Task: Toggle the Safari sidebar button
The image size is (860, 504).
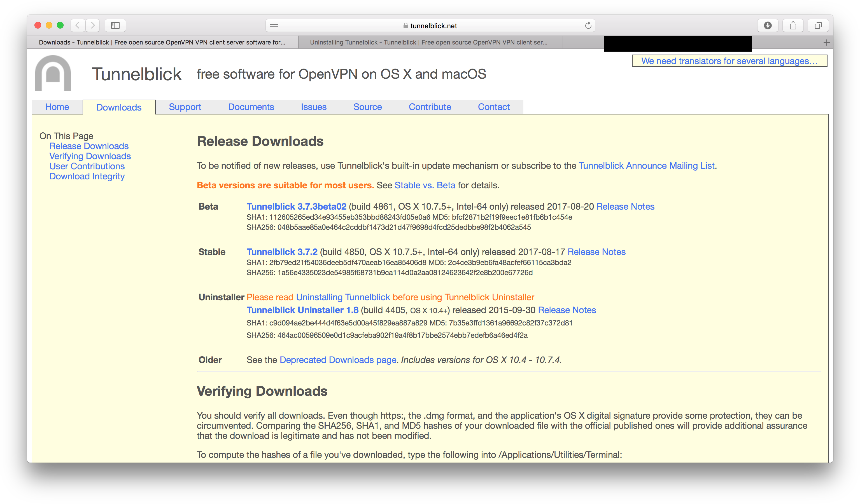Action: pyautogui.click(x=115, y=25)
